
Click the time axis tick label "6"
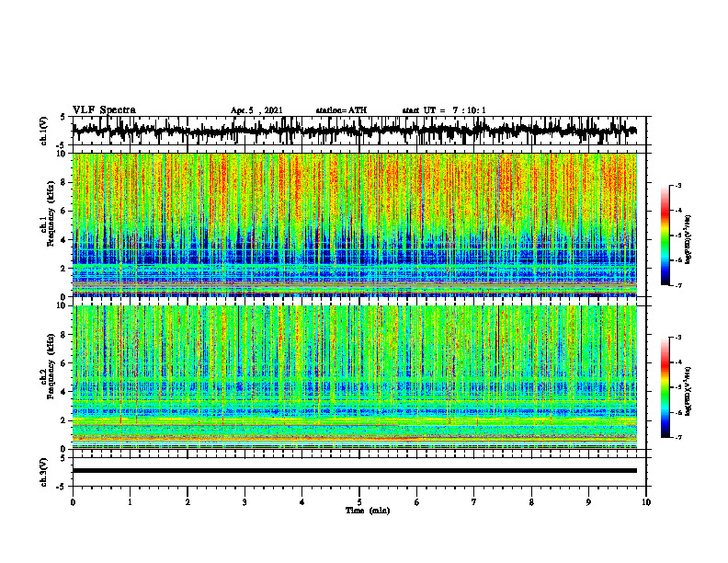pyautogui.click(x=417, y=502)
